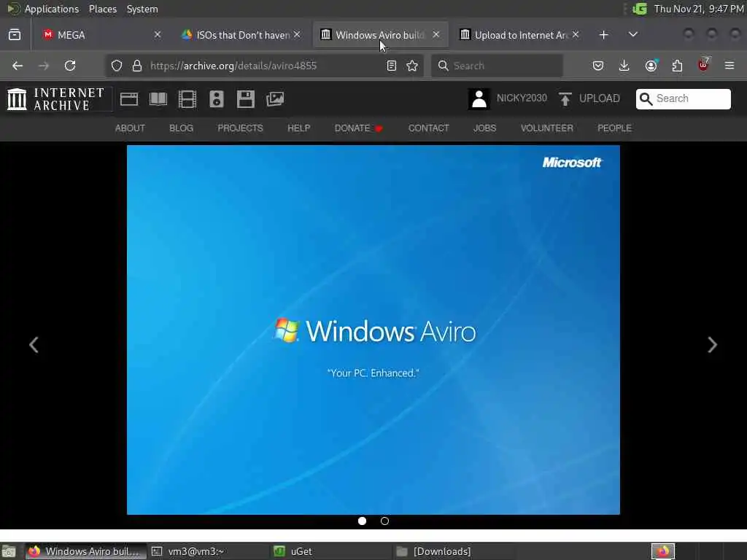747x560 pixels.
Task: Click the site security padlock icon
Action: 137,66
